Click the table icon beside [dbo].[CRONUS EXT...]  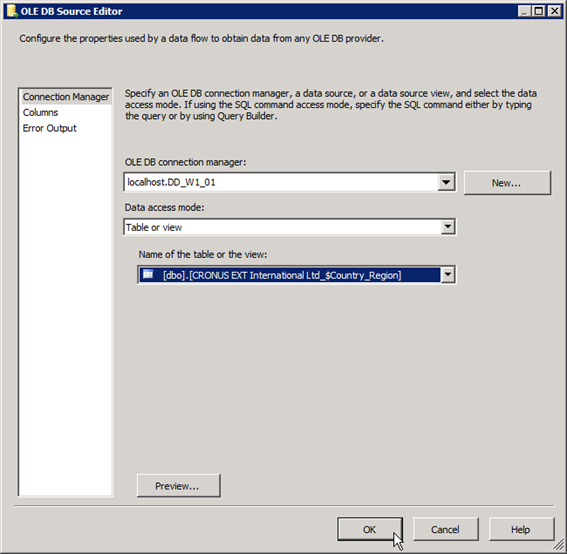coord(148,274)
